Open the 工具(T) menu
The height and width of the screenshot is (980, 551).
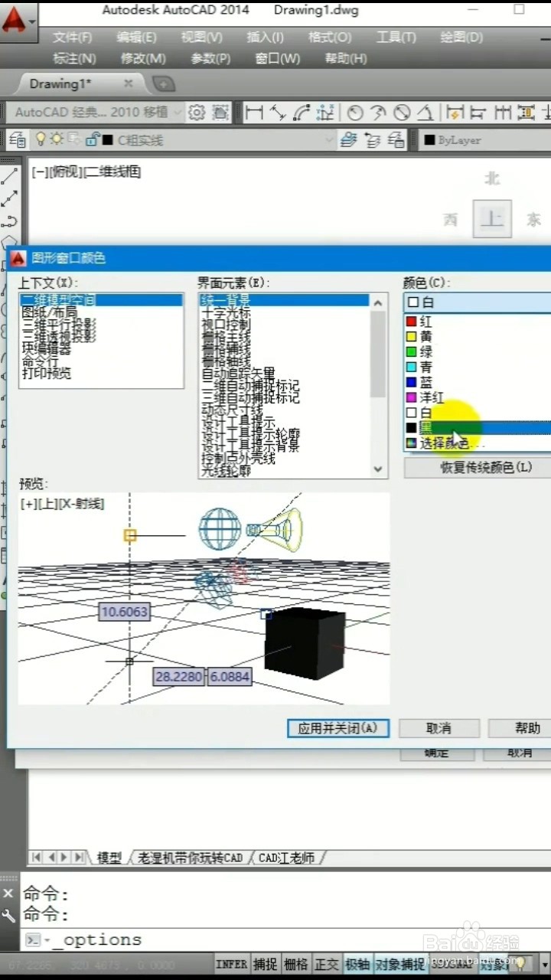(x=396, y=38)
